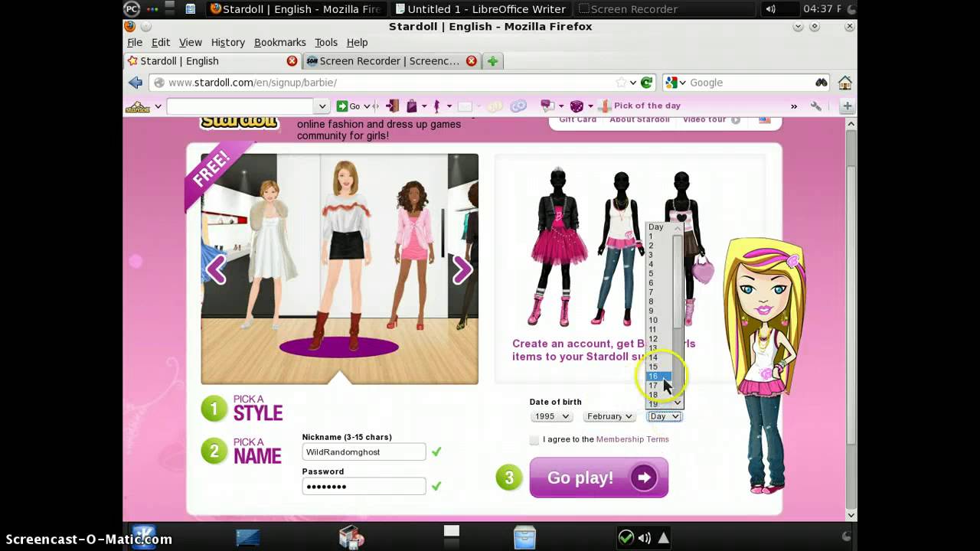
Task: Open the About Stardoll link
Action: [x=639, y=119]
